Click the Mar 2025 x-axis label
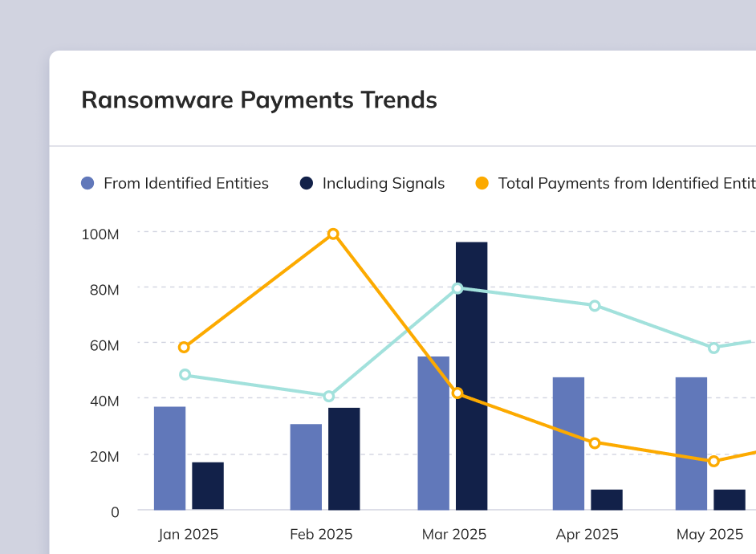The image size is (756, 554). 453,534
